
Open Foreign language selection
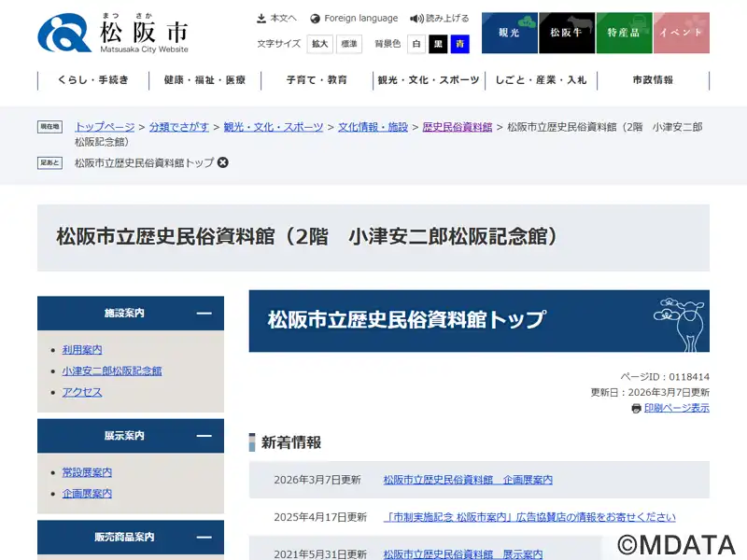354,18
